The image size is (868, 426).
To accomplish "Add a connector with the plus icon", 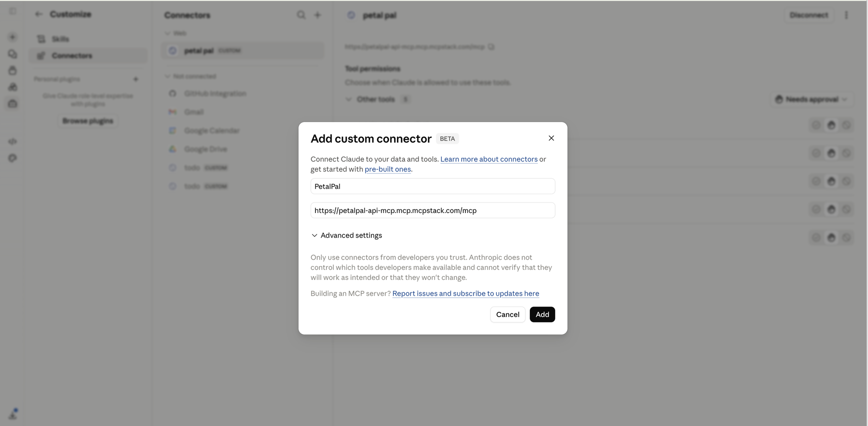I will coord(318,15).
